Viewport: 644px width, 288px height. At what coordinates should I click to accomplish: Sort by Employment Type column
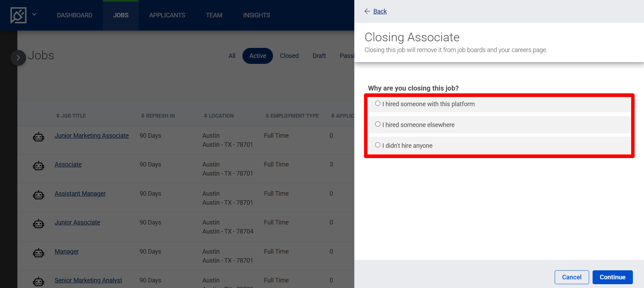pyautogui.click(x=292, y=116)
